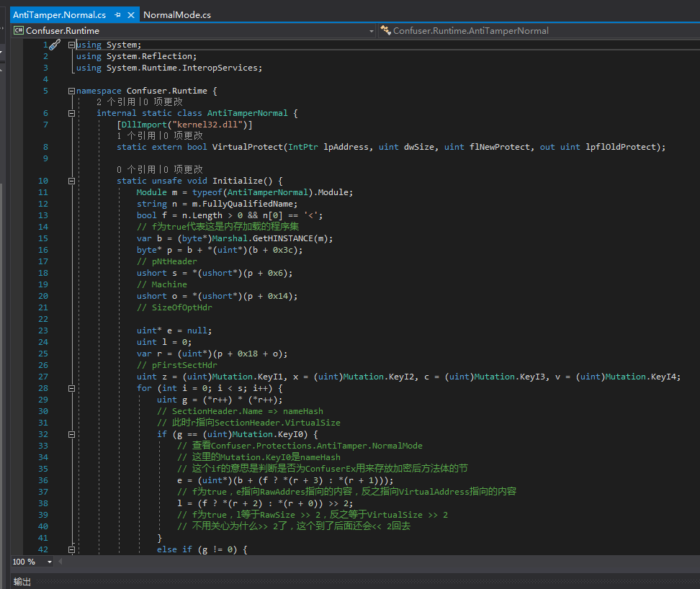Open the Confuser.Runtime project scope dropdown
The image size is (700, 589).
[372, 31]
